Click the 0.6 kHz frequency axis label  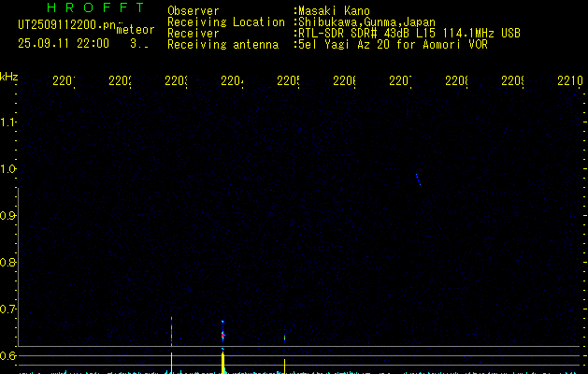coord(7,355)
